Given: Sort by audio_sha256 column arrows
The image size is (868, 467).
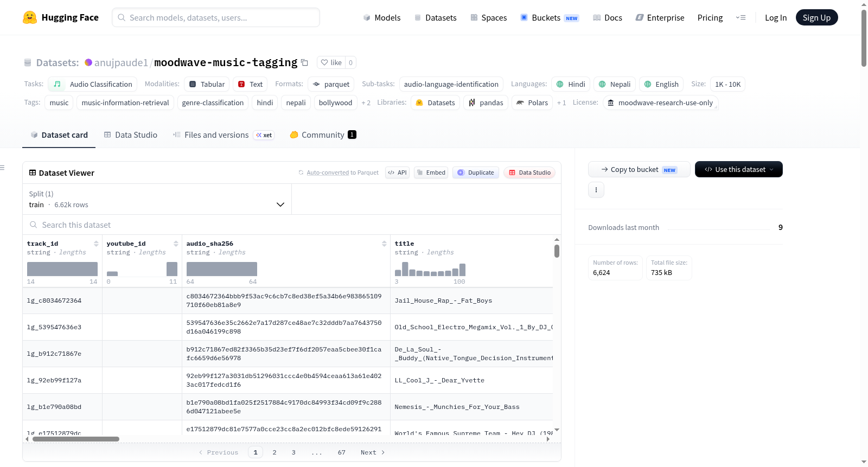Looking at the screenshot, I should pos(384,244).
